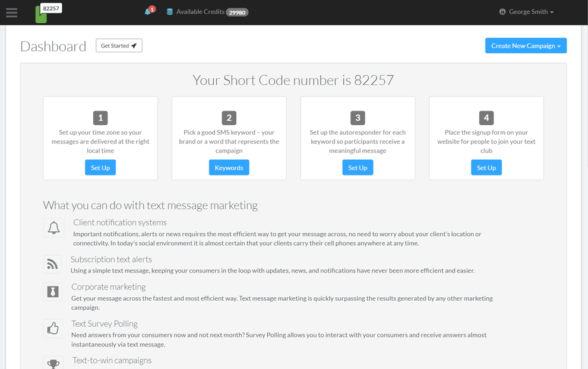Click the step 1 time zone description
Viewport: 588px width, 369px height.
[x=100, y=142]
